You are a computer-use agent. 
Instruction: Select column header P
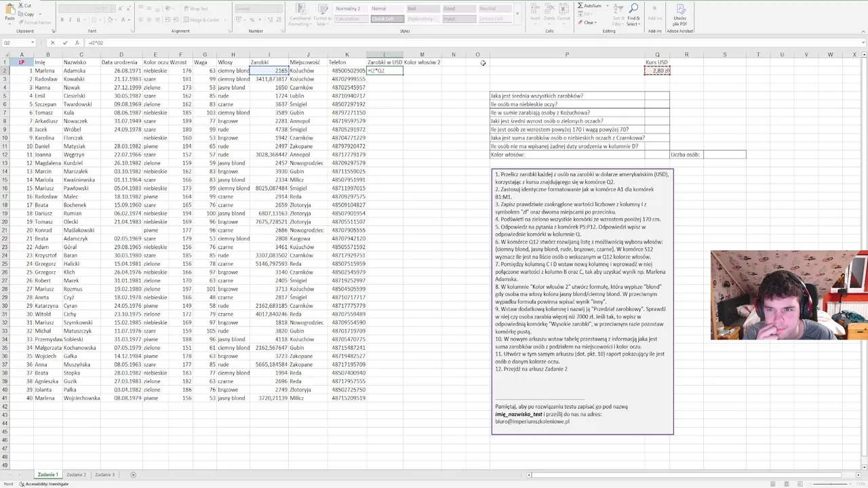point(567,55)
